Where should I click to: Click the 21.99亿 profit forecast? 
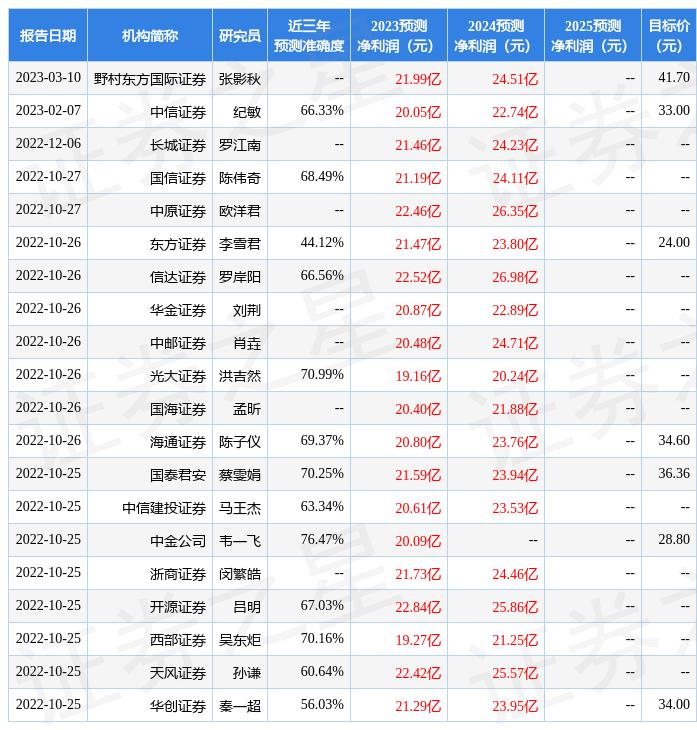(x=418, y=79)
